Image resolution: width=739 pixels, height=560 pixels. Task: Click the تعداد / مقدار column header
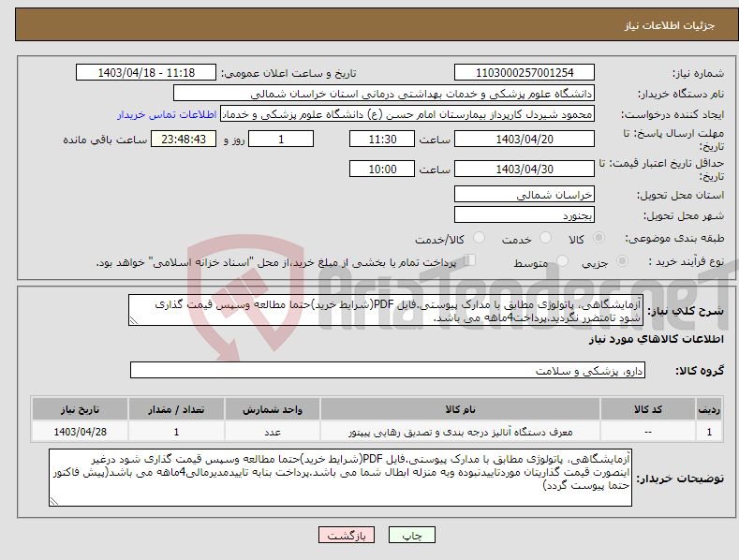pyautogui.click(x=176, y=409)
